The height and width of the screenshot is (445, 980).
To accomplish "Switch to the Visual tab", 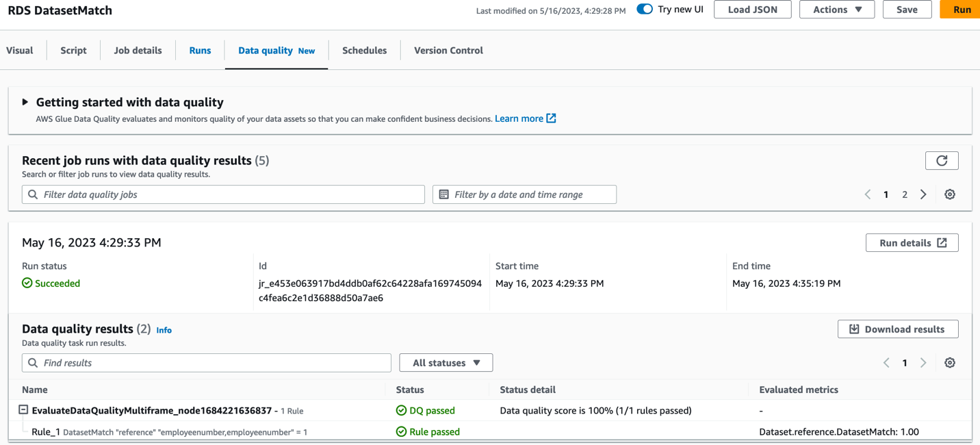I will pos(20,51).
